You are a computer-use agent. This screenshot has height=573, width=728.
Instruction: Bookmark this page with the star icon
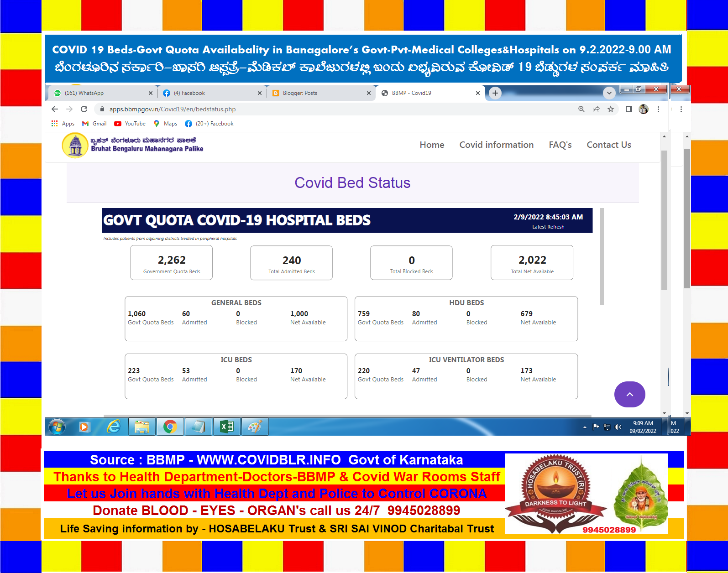pos(611,109)
